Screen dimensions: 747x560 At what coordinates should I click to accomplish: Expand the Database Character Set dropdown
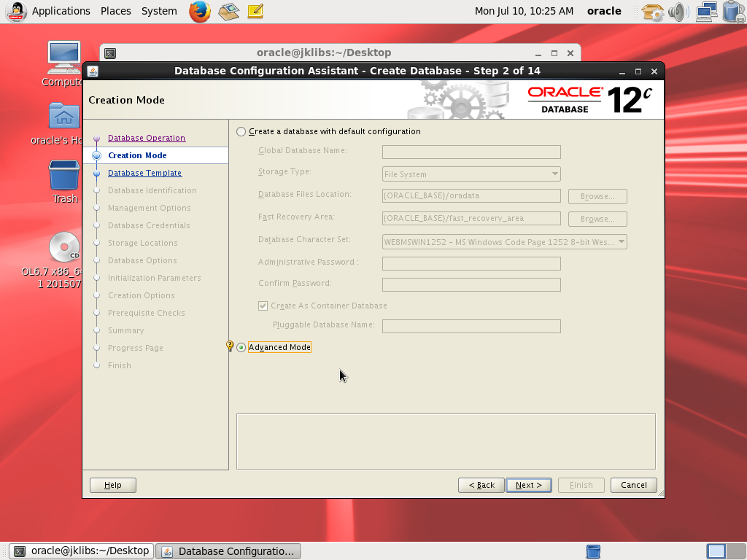pos(504,242)
